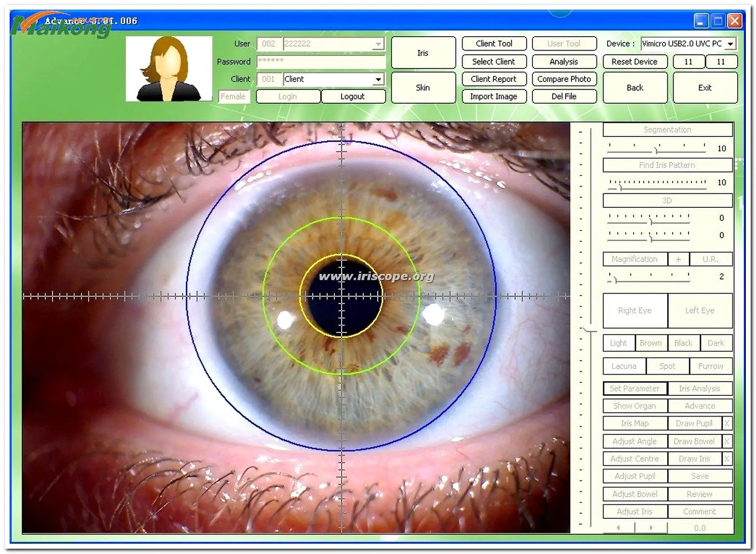
Task: Select the Right Eye option
Action: tap(635, 311)
